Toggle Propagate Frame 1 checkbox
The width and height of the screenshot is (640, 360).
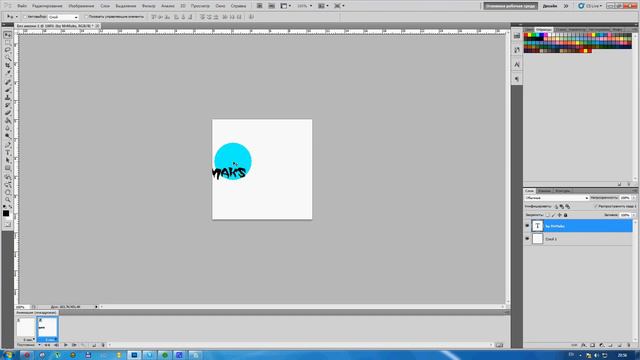click(596, 207)
